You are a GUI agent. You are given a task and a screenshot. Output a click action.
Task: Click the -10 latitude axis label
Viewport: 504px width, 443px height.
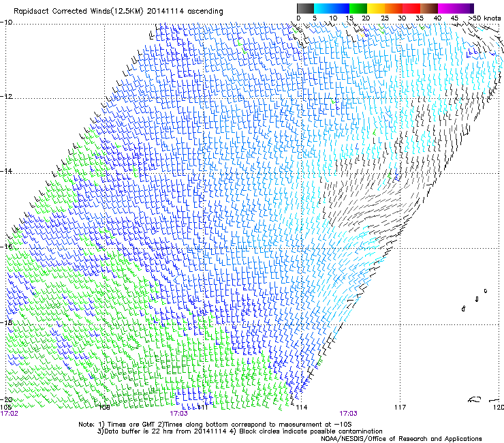(x=6, y=22)
